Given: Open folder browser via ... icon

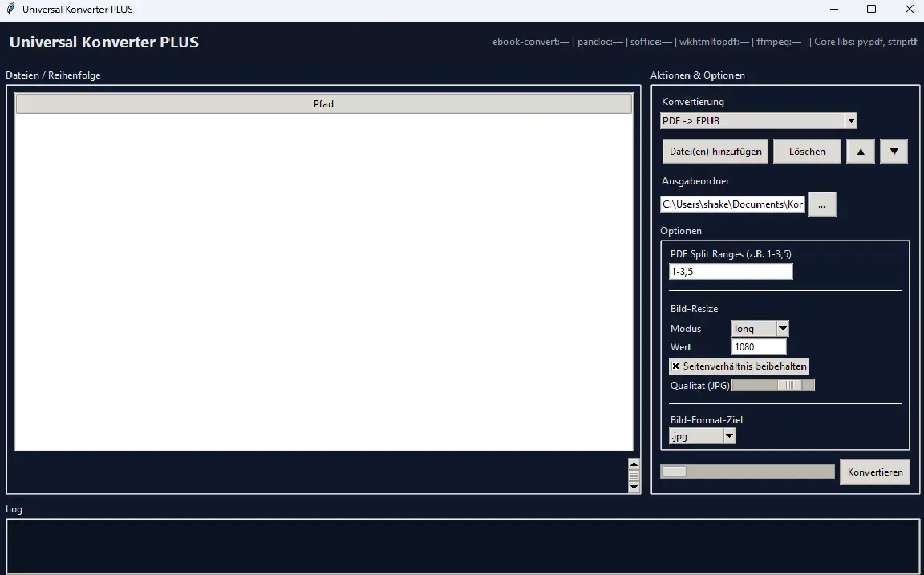Looking at the screenshot, I should tap(821, 204).
